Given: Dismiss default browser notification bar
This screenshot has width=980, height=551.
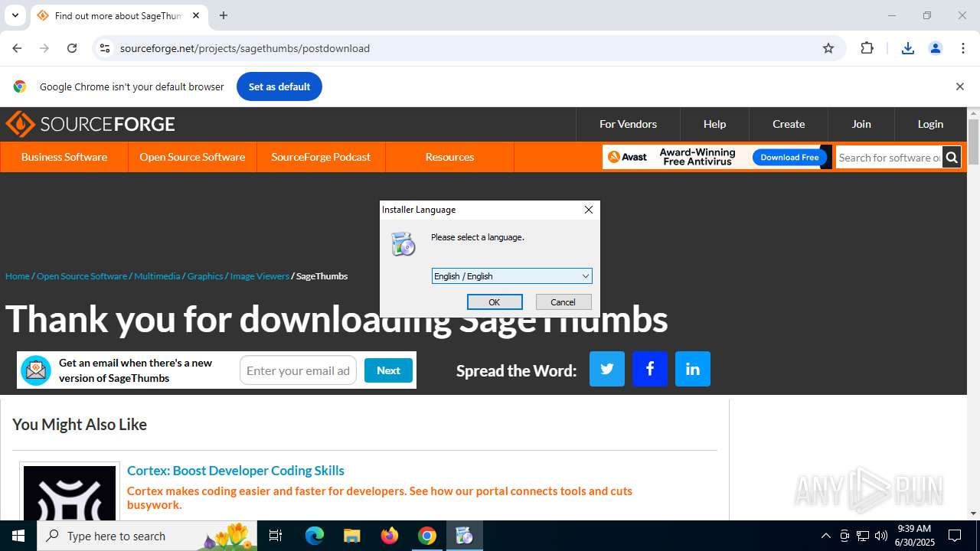Looking at the screenshot, I should [959, 86].
